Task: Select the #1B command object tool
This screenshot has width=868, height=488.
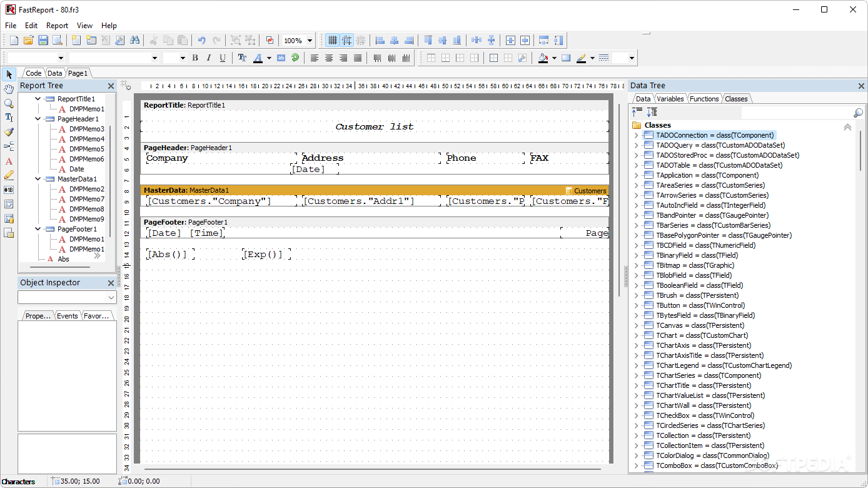Action: (x=9, y=190)
